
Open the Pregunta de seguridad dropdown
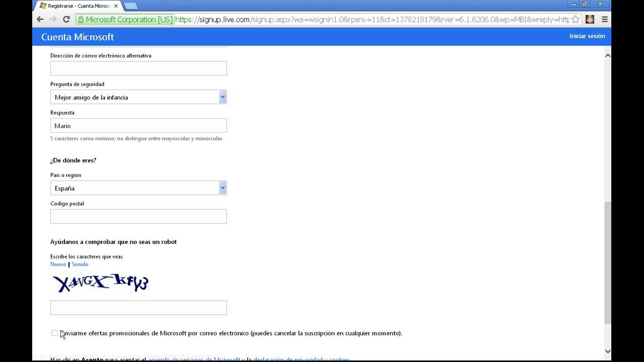pos(138,97)
